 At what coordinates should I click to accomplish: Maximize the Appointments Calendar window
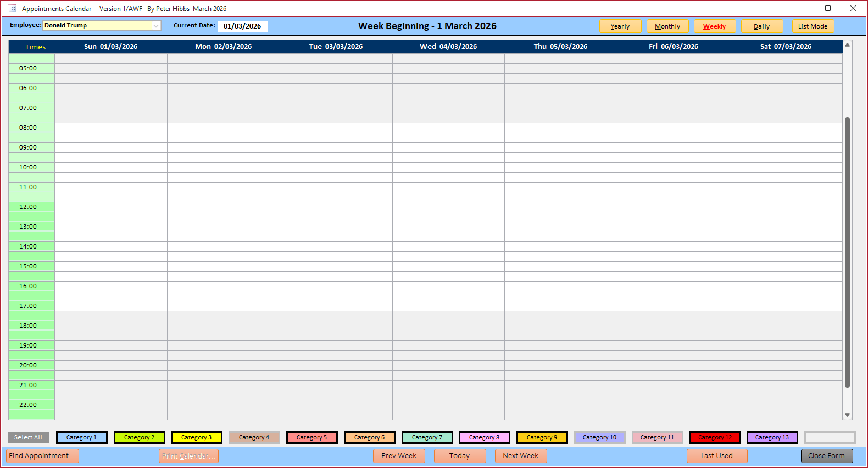[x=828, y=8]
